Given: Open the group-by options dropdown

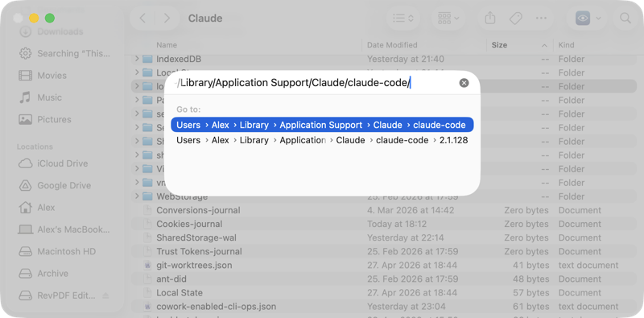Looking at the screenshot, I should 448,18.
